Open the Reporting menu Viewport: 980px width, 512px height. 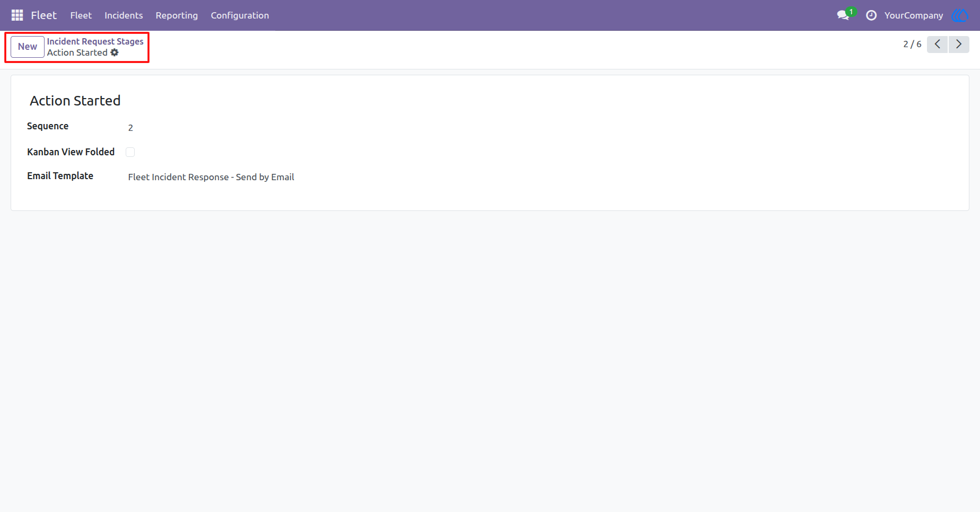point(177,15)
